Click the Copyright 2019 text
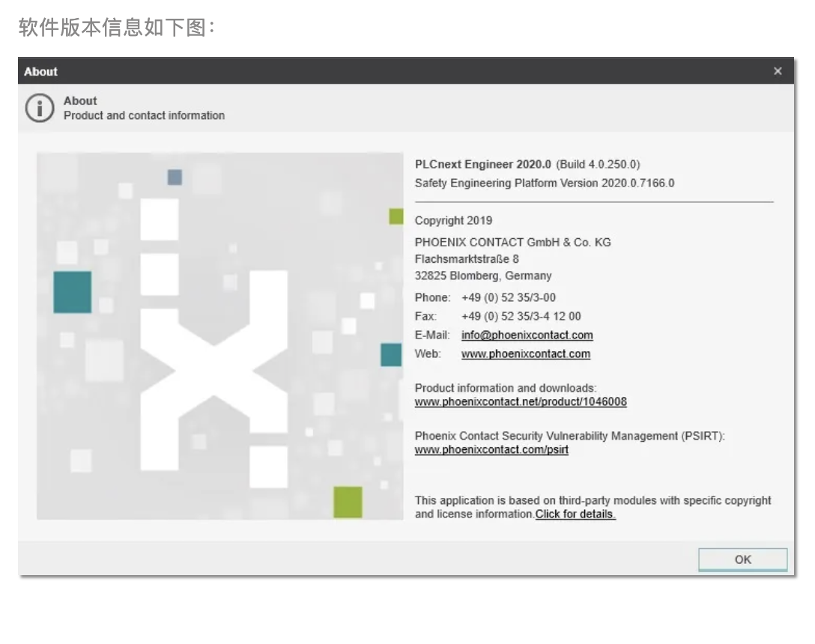Image resolution: width=815 pixels, height=644 pixels. tap(452, 220)
